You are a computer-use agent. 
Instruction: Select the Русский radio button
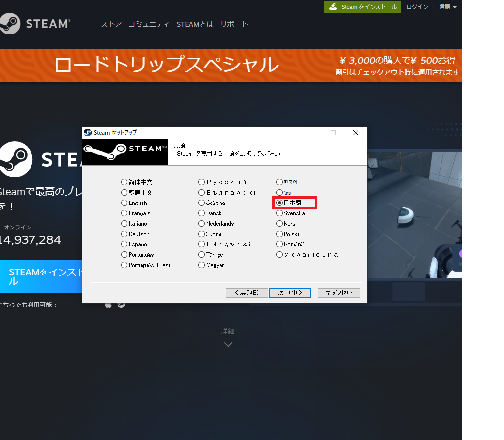[x=201, y=182]
